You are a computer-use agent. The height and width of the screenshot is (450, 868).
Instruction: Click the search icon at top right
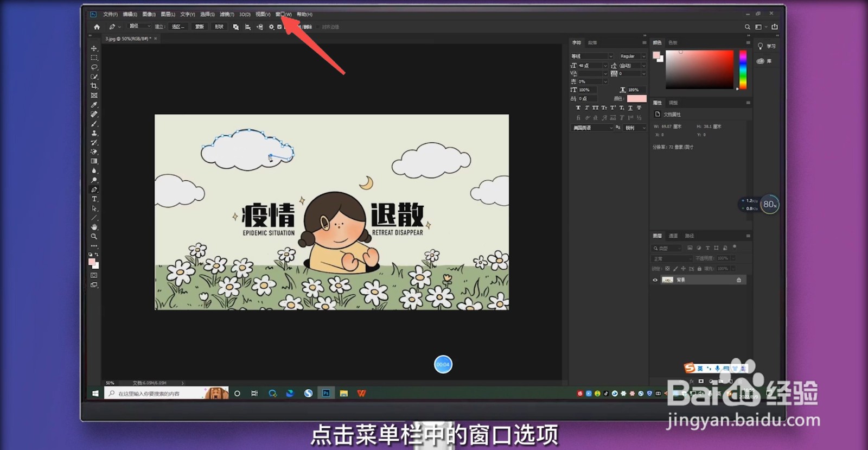[x=748, y=27]
